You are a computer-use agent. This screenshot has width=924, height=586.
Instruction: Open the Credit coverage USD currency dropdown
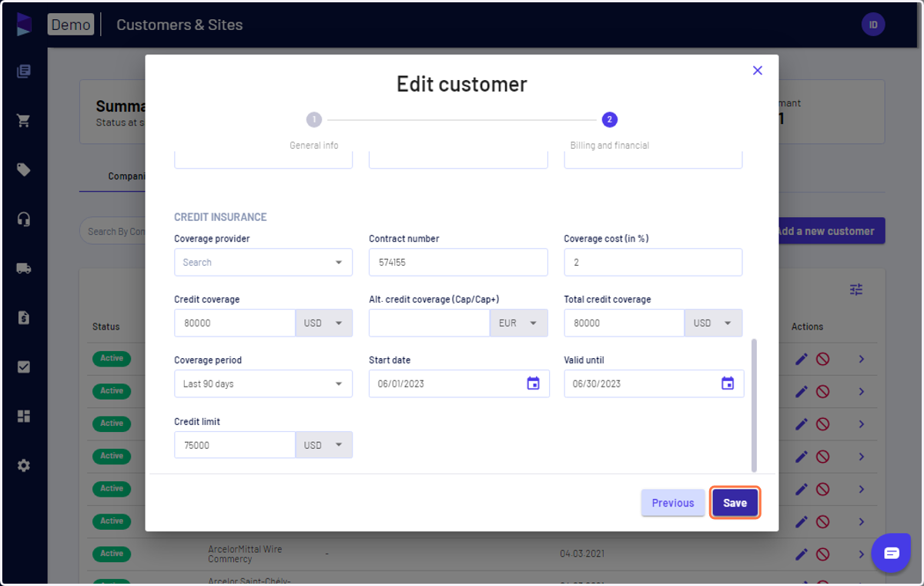(x=324, y=323)
